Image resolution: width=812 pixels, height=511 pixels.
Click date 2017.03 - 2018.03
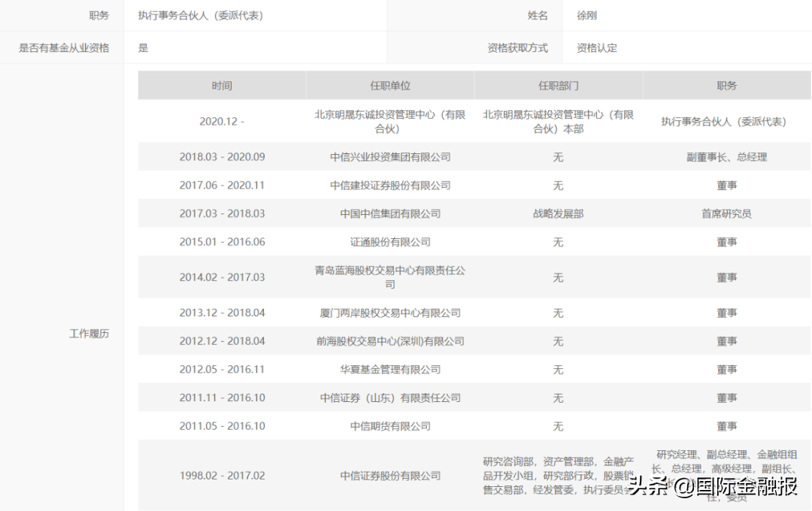click(x=222, y=213)
